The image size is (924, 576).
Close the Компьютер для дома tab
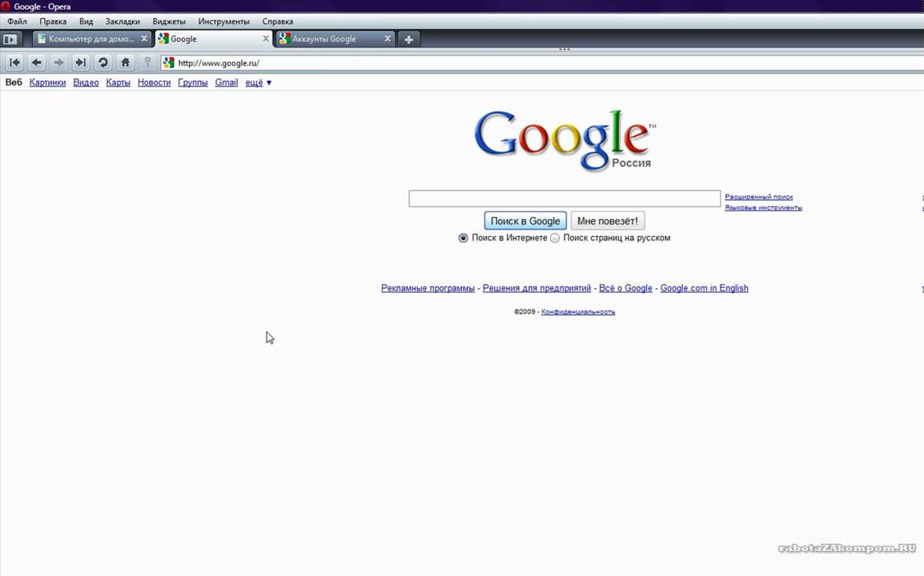(144, 39)
